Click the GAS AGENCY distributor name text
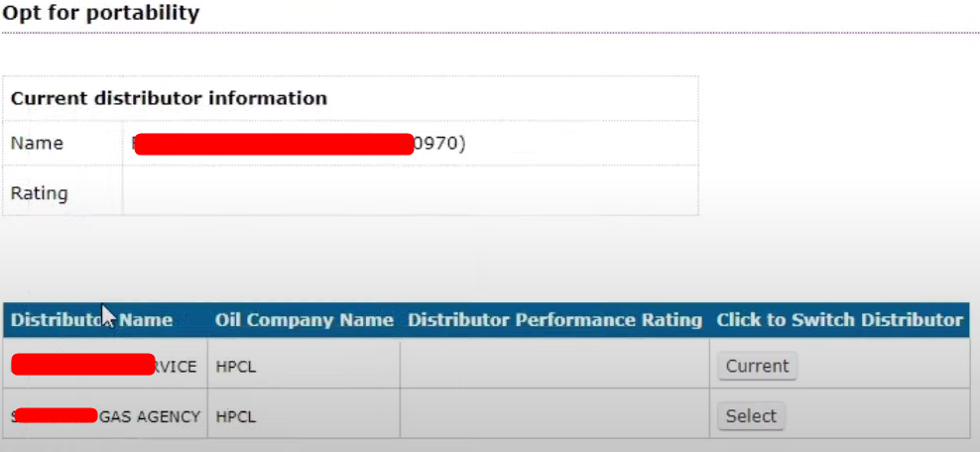The width and height of the screenshot is (980, 452). [150, 416]
